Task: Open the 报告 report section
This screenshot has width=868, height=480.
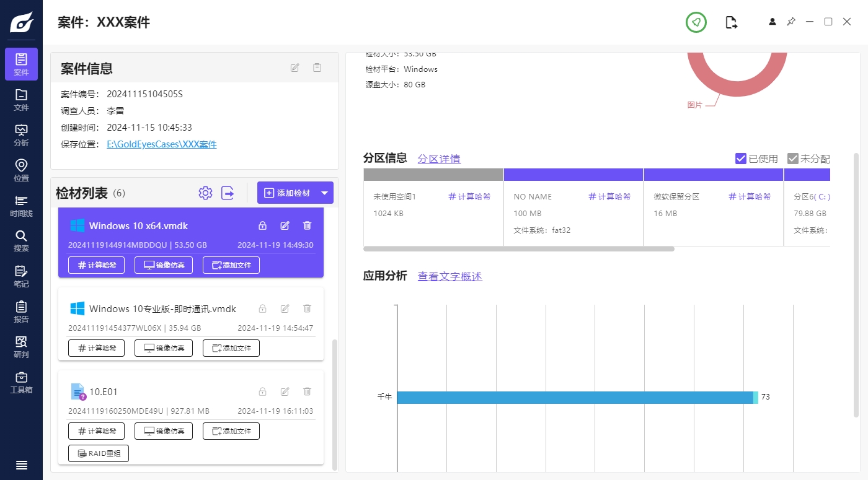Action: click(x=21, y=312)
